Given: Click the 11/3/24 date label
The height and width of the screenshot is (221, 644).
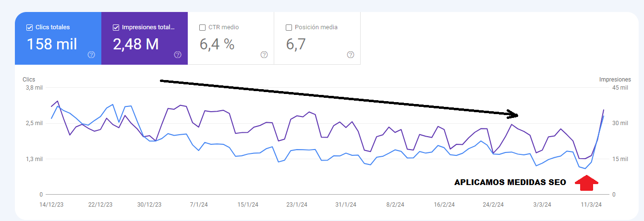Looking at the screenshot, I should [591, 205].
